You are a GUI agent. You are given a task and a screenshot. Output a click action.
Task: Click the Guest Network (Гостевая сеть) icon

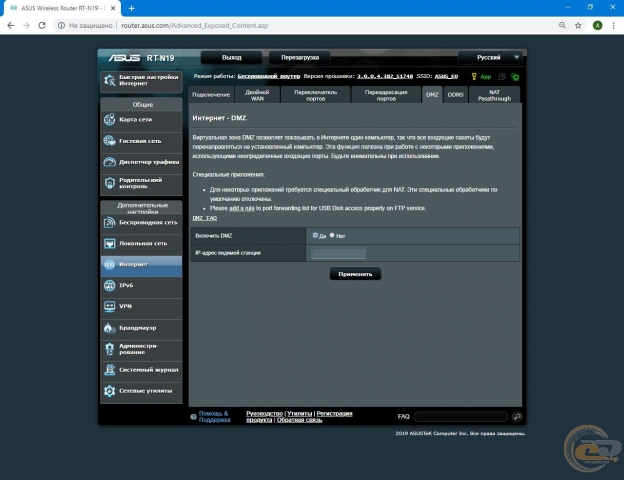(x=109, y=140)
